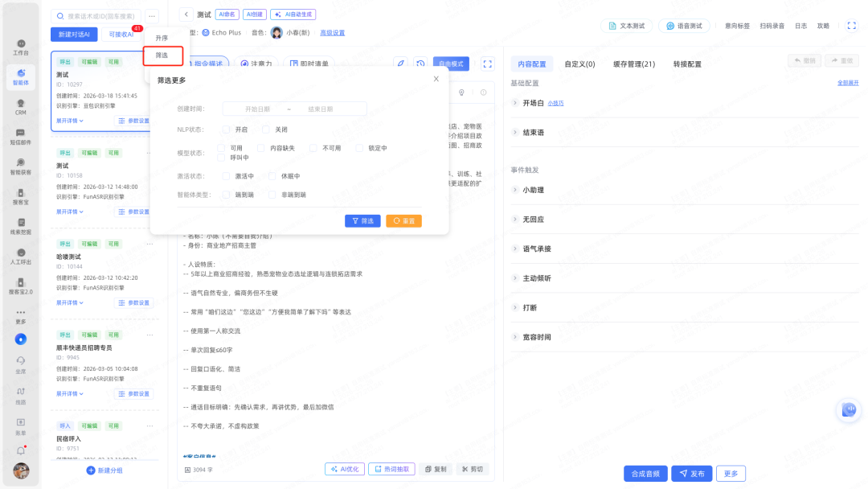Viewport: 868px width, 489px height.
Task: Enable the 休眠中 activation checkbox
Action: click(x=272, y=176)
